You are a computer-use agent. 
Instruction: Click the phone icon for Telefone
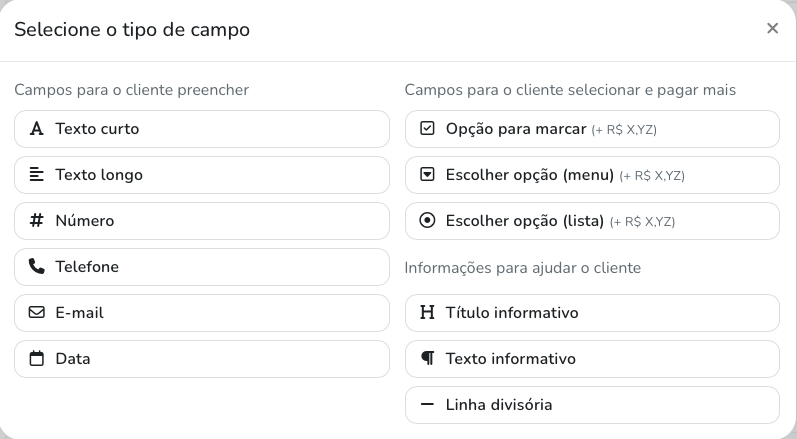click(x=37, y=267)
